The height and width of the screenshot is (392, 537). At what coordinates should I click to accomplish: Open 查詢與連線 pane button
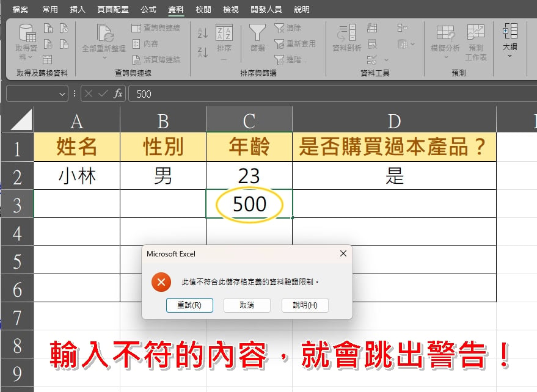(156, 27)
